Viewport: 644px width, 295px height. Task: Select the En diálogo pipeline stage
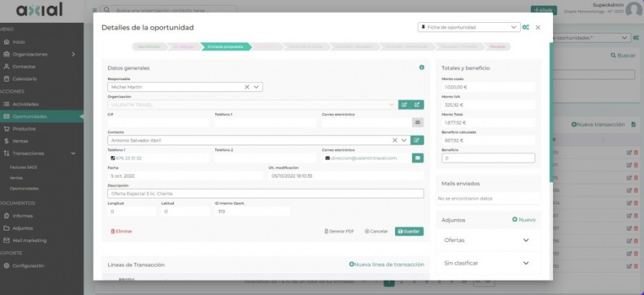pos(183,47)
